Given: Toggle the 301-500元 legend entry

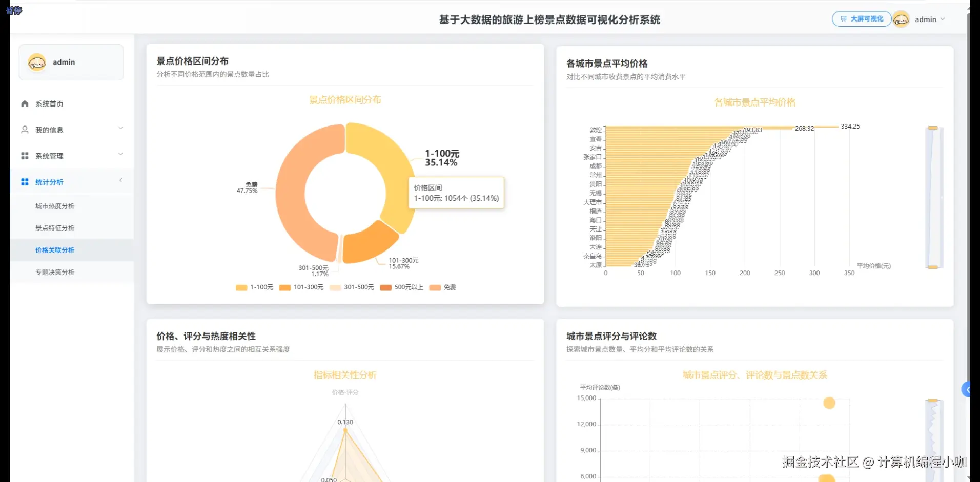Looking at the screenshot, I should tap(352, 287).
